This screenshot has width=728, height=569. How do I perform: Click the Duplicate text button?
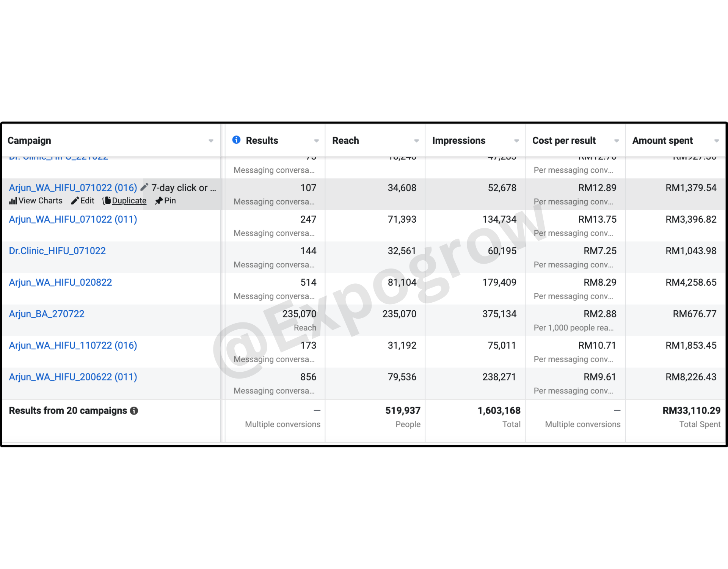tap(129, 201)
